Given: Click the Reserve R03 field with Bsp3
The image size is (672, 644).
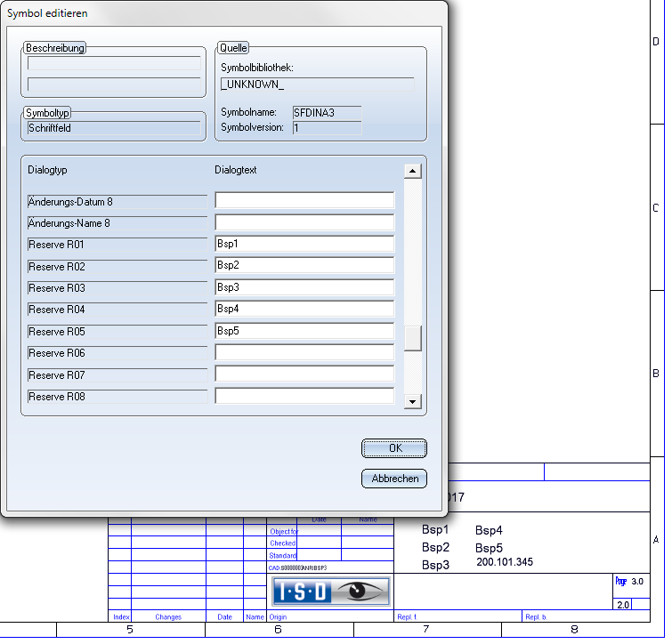Looking at the screenshot, I should pos(304,287).
